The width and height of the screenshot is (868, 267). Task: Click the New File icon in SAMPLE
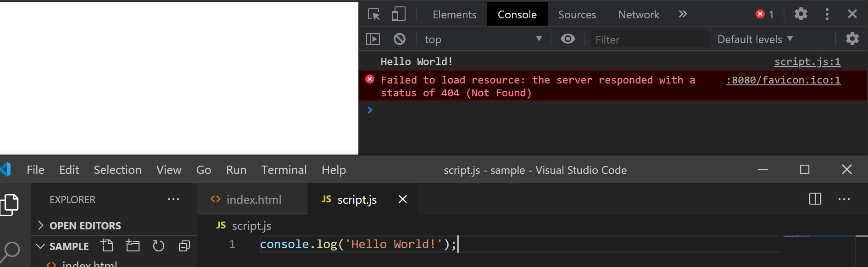pyautogui.click(x=107, y=246)
